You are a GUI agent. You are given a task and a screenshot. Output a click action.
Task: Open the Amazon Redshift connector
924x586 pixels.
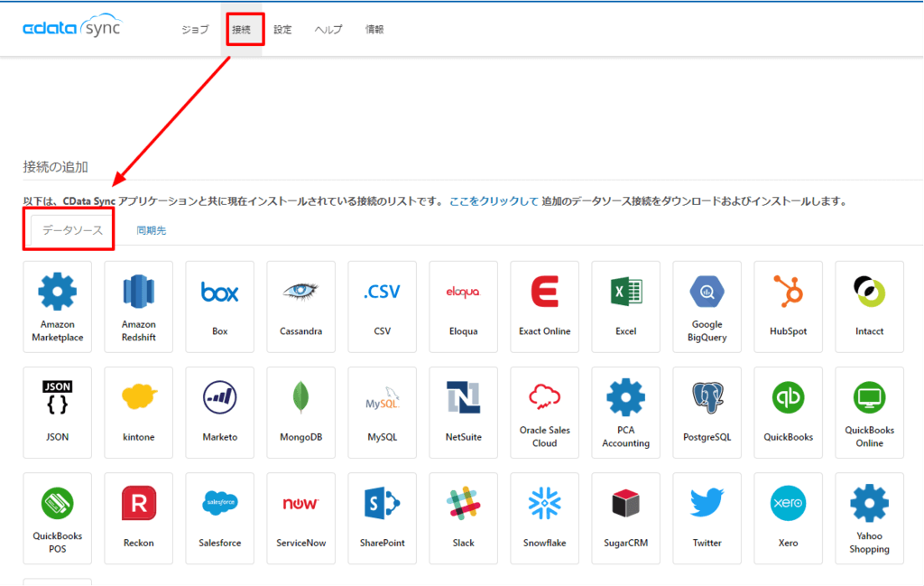(138, 307)
